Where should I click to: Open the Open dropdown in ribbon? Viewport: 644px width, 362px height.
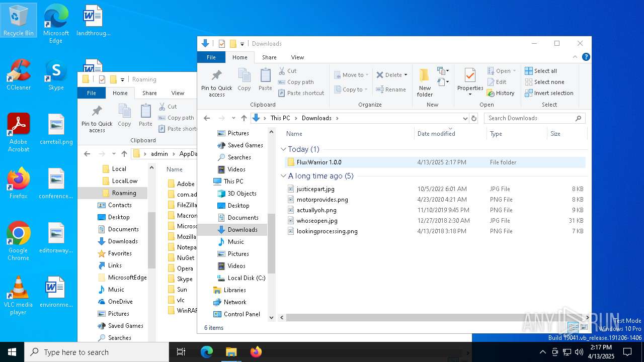click(x=514, y=71)
